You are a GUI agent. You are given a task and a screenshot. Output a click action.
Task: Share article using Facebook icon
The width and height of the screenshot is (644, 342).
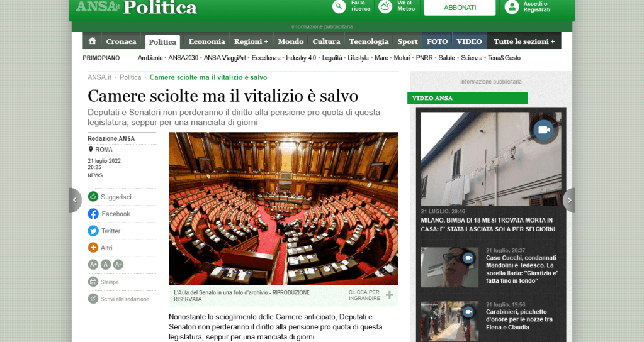(x=93, y=214)
